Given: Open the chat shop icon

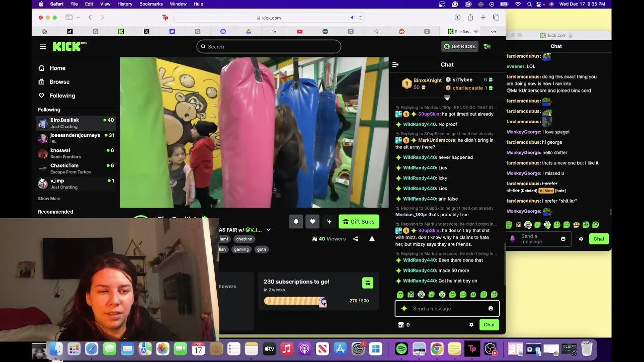Looking at the screenshot, I should tap(401, 325).
